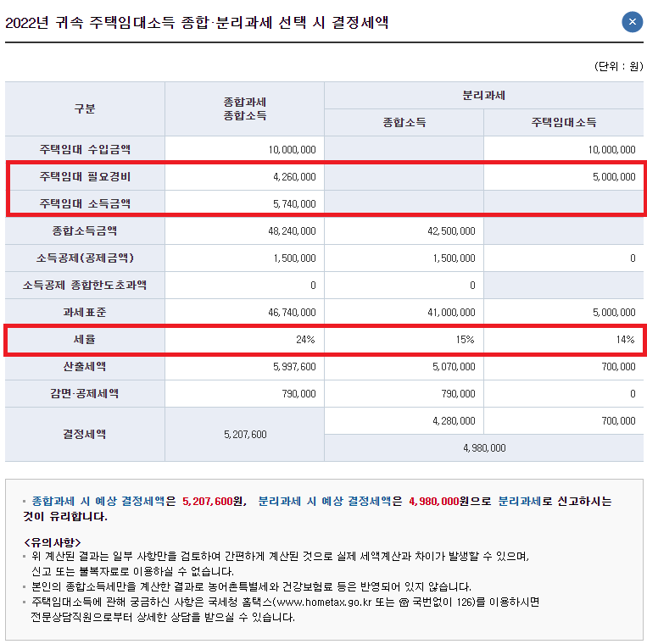
Task: Select the 5,207,600 결정세액 table cell
Action: tap(245, 435)
